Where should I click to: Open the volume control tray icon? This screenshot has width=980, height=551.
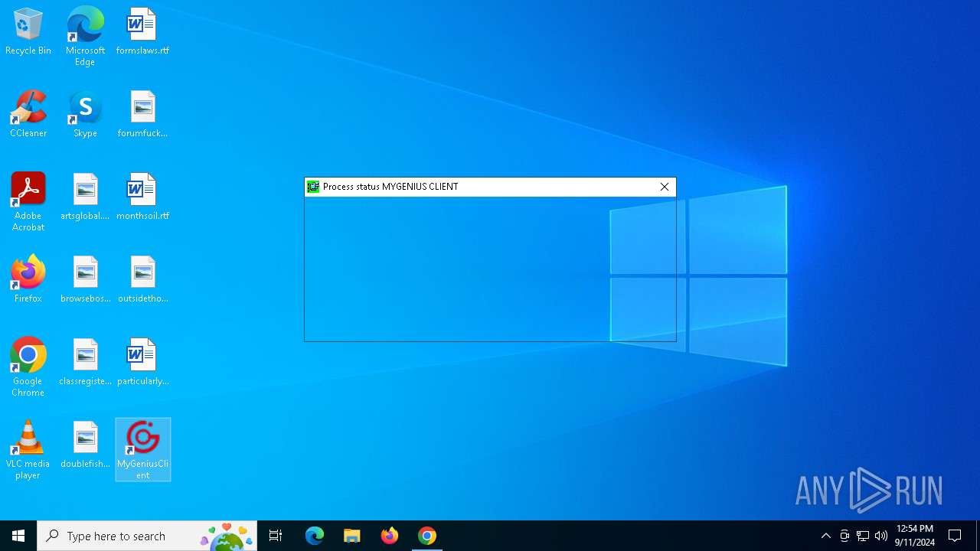[x=881, y=536]
